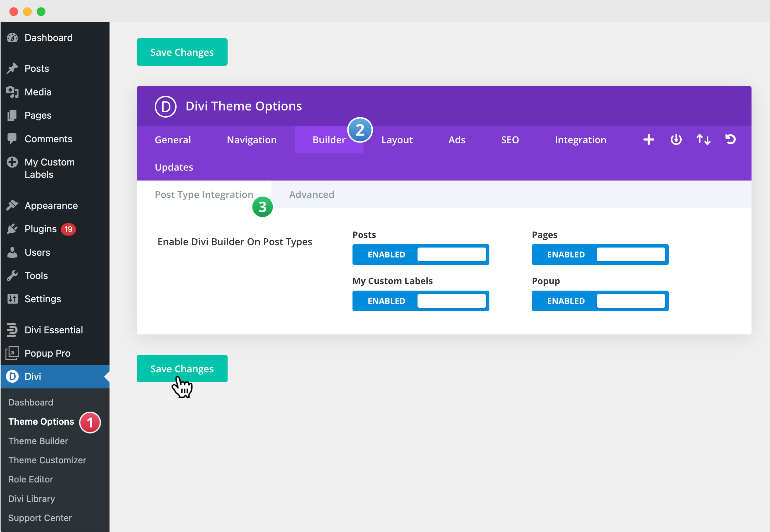Viewport: 770px width, 532px height.
Task: Toggle Divi Builder for My Custom Labels
Action: (x=421, y=301)
